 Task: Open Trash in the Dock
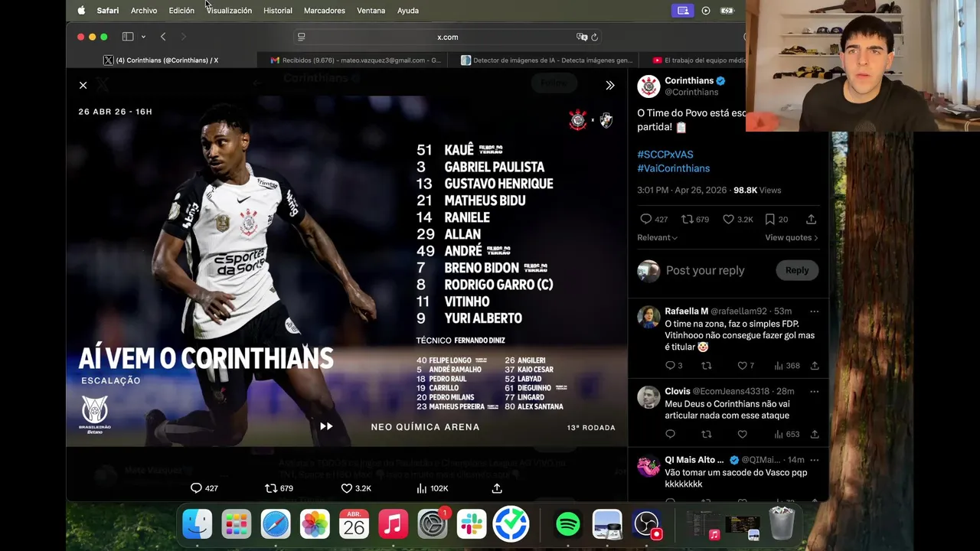tap(782, 525)
